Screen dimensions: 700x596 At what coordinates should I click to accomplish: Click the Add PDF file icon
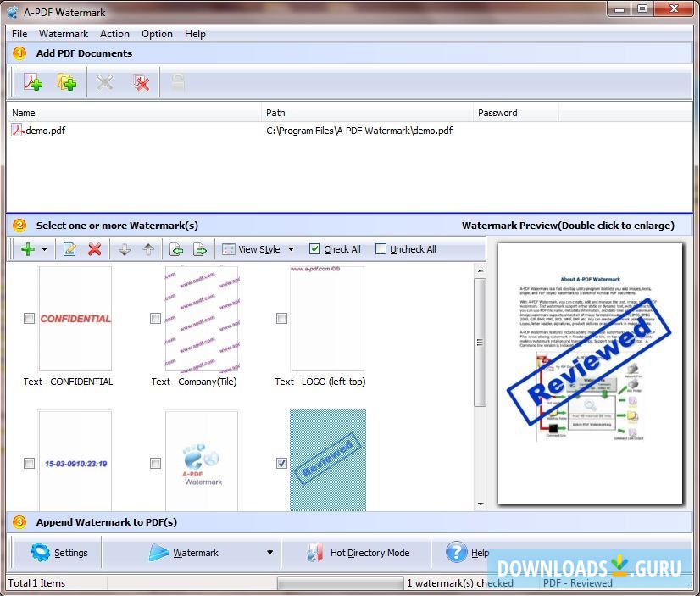33,82
